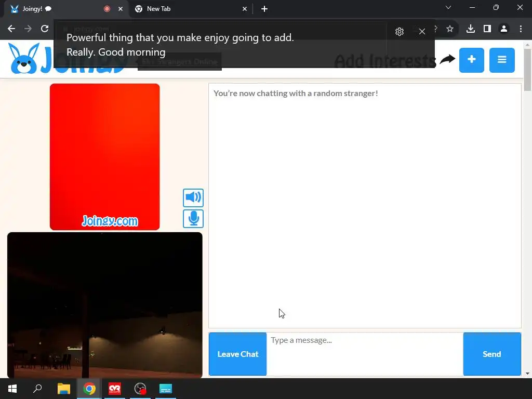Viewport: 532px width, 399px height.
Task: Click the Chrome taskbar icon
Action: 89,389
